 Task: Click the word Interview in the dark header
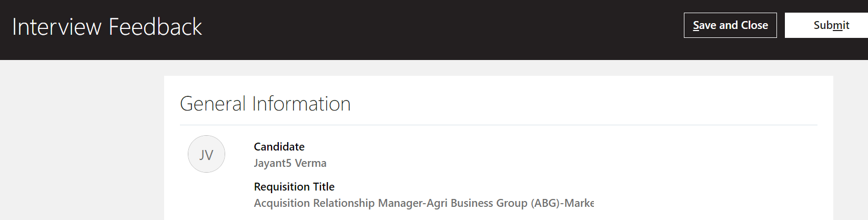57,27
